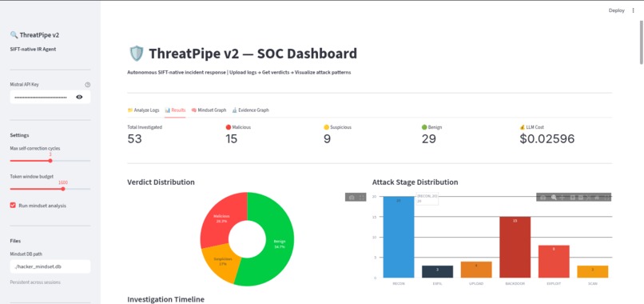Click the UPLOAD bar in the chart
Screen dimensions: 644x304
tap(476, 270)
